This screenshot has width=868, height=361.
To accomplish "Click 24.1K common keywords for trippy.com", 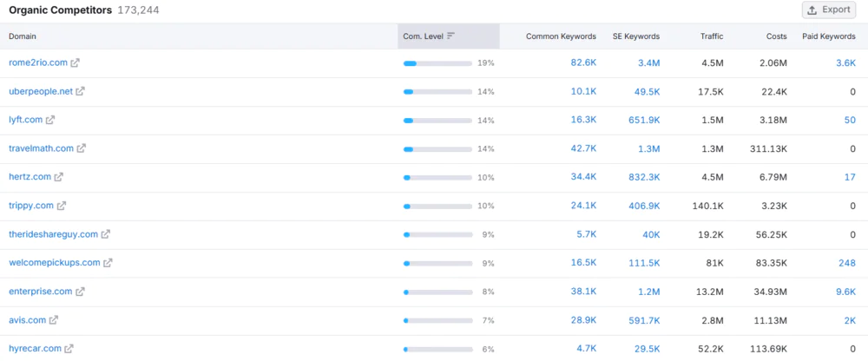I will click(584, 206).
